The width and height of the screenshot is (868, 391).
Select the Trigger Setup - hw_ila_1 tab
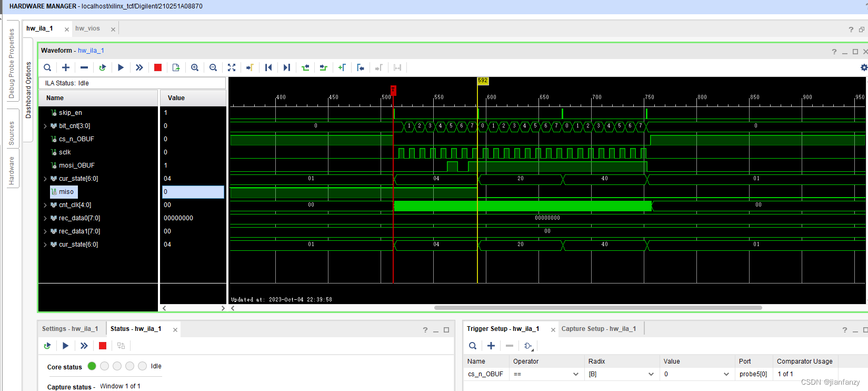pos(503,329)
